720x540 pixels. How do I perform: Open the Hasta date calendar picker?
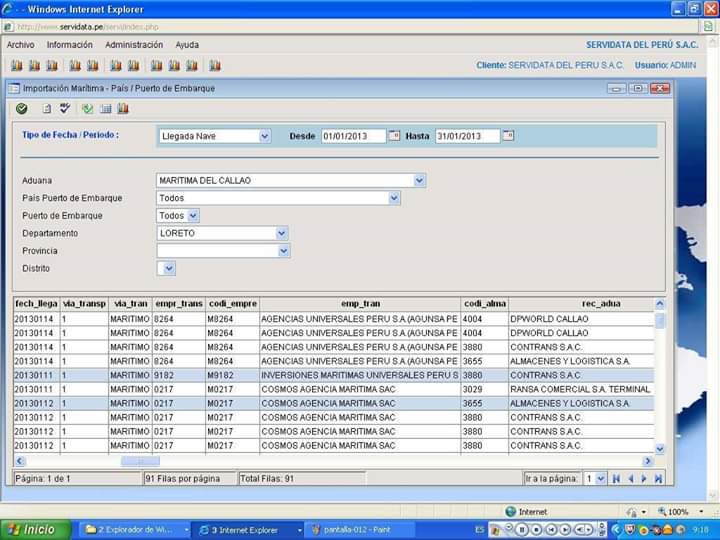tap(508, 135)
